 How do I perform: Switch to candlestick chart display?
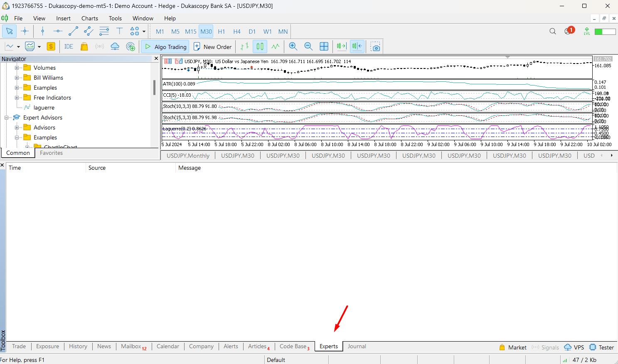260,46
